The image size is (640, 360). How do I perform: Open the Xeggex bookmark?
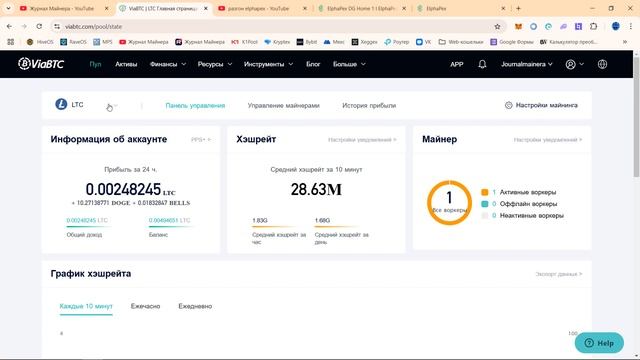point(364,42)
